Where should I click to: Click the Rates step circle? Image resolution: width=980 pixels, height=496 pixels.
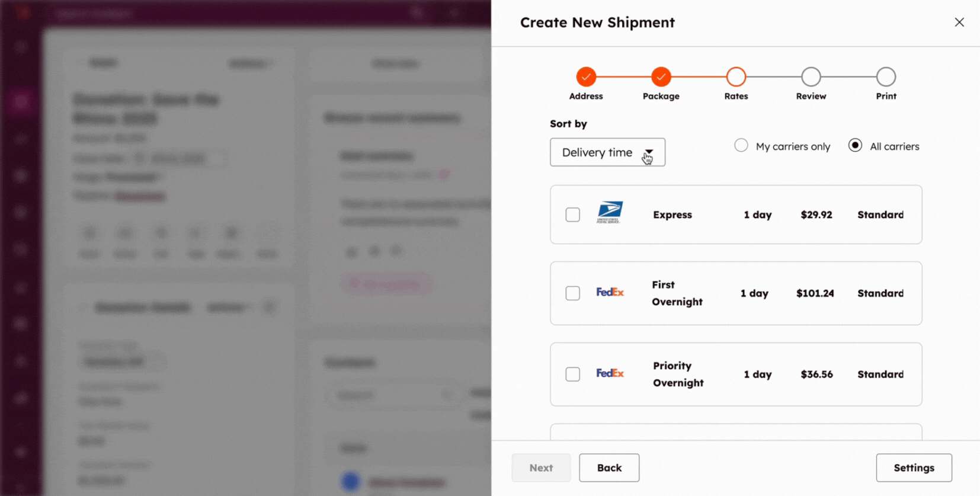[x=736, y=77]
